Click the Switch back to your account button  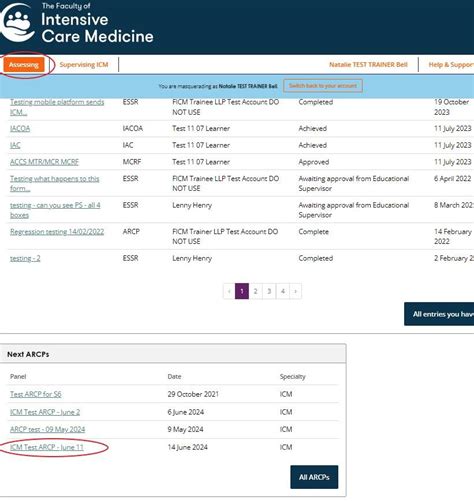pos(323,86)
